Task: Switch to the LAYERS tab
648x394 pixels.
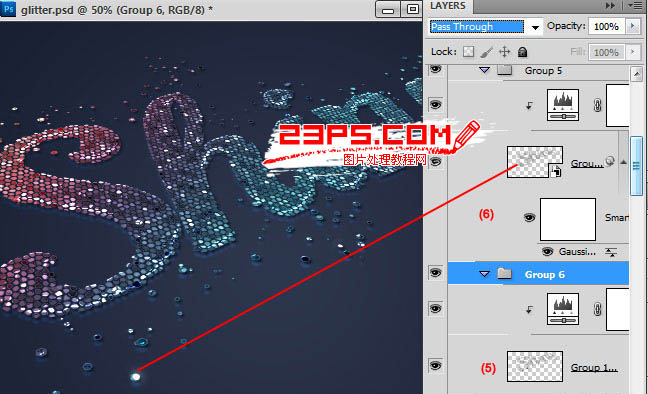Action: click(x=448, y=6)
